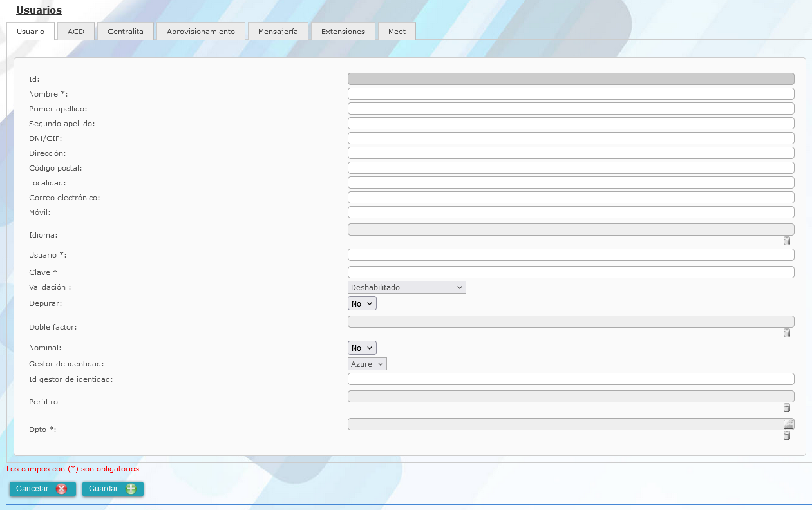Save the user with Guardar

tap(113, 489)
